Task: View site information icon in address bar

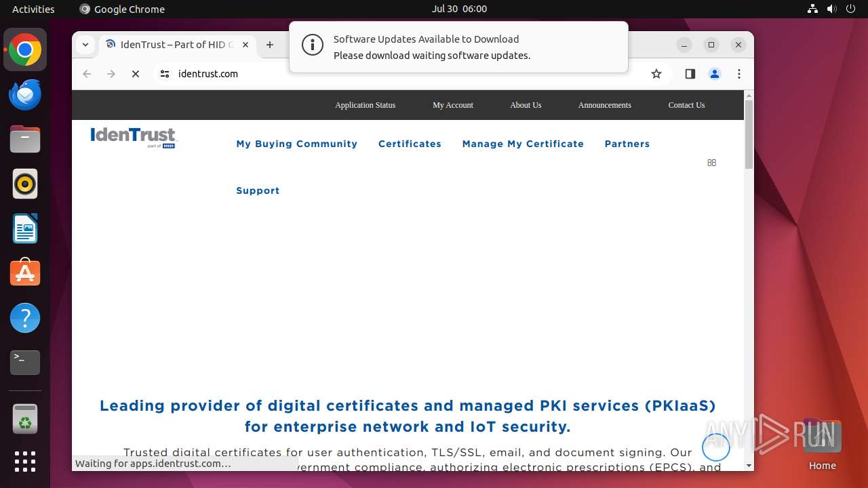Action: click(164, 74)
